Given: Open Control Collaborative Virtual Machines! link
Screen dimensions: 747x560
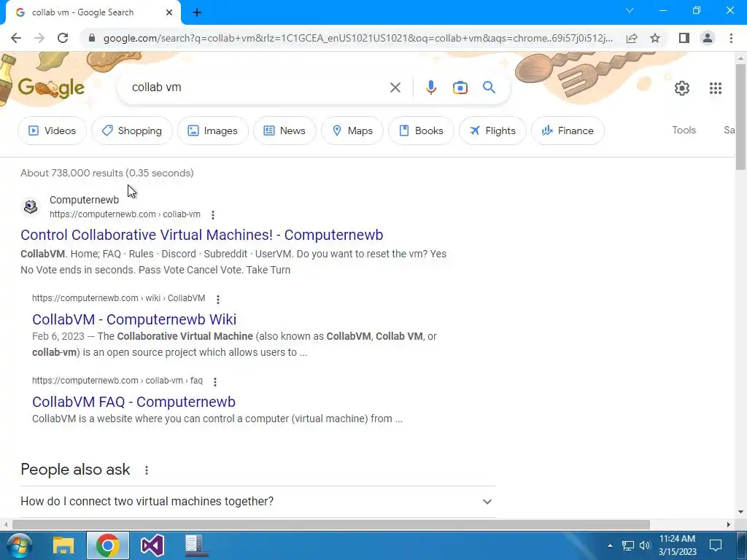Looking at the screenshot, I should coord(202,235).
